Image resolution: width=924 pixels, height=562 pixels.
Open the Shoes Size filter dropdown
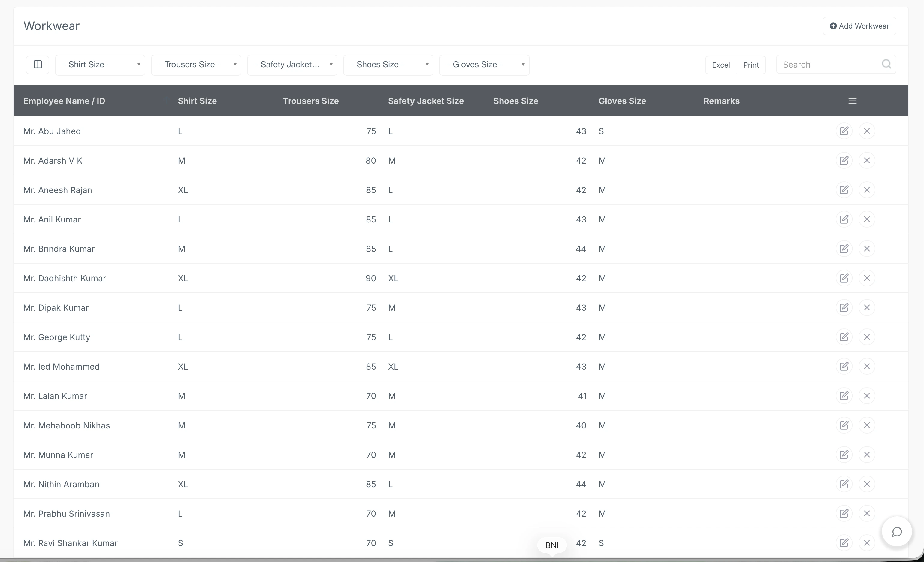tap(388, 65)
